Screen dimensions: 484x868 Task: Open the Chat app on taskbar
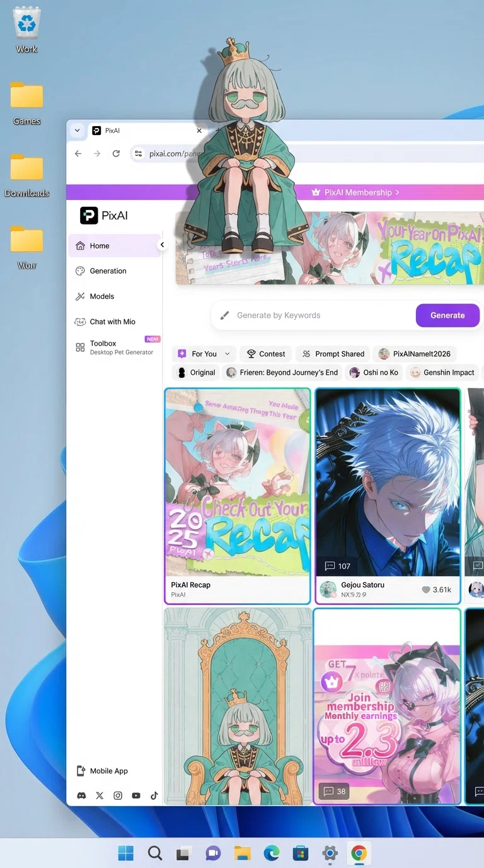click(213, 853)
